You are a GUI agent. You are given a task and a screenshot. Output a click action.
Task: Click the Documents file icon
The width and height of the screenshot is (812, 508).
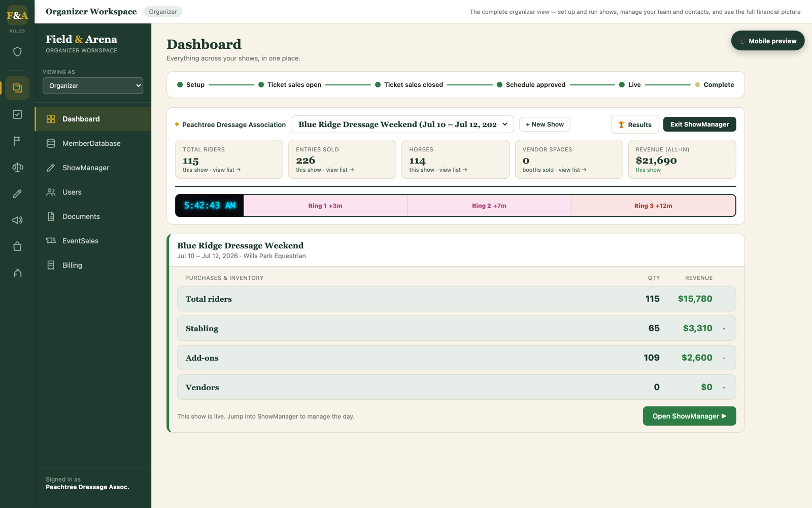tap(51, 216)
